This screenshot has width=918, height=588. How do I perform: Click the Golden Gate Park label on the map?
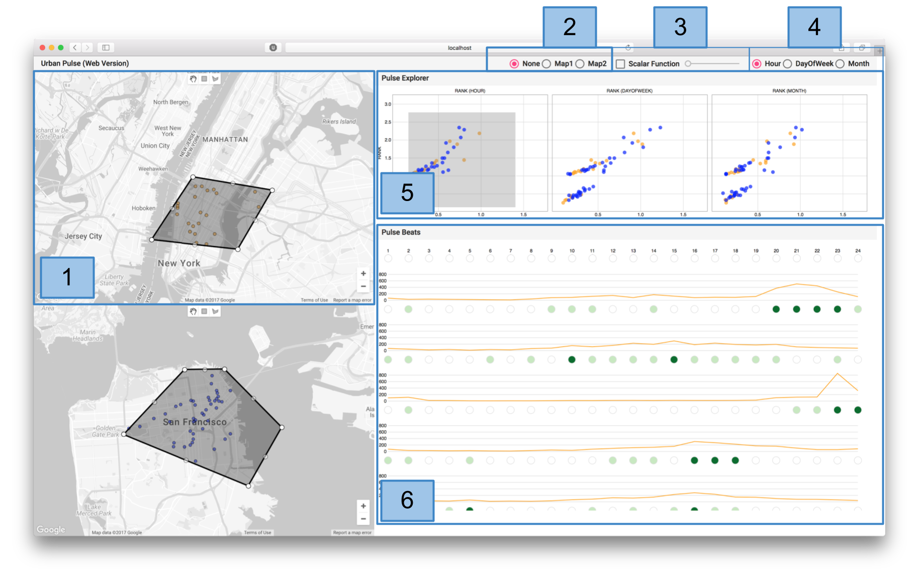106,431
